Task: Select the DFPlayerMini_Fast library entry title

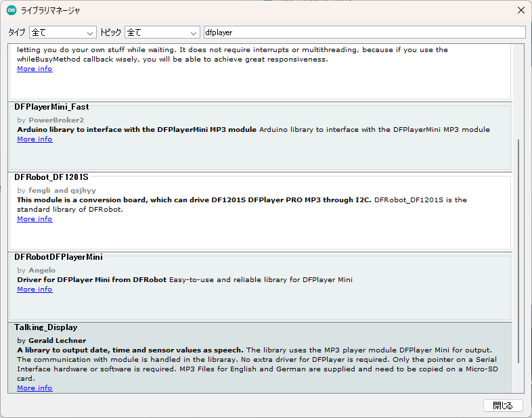Action: (x=51, y=107)
